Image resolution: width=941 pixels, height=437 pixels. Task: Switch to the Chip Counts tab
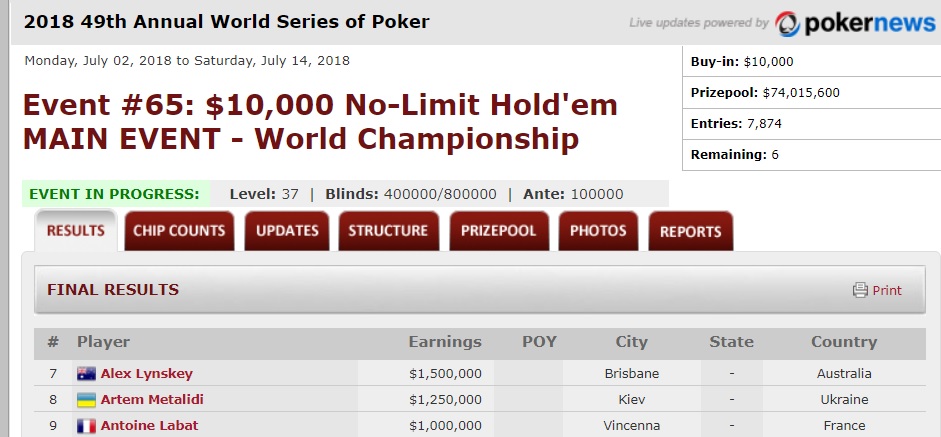point(179,231)
